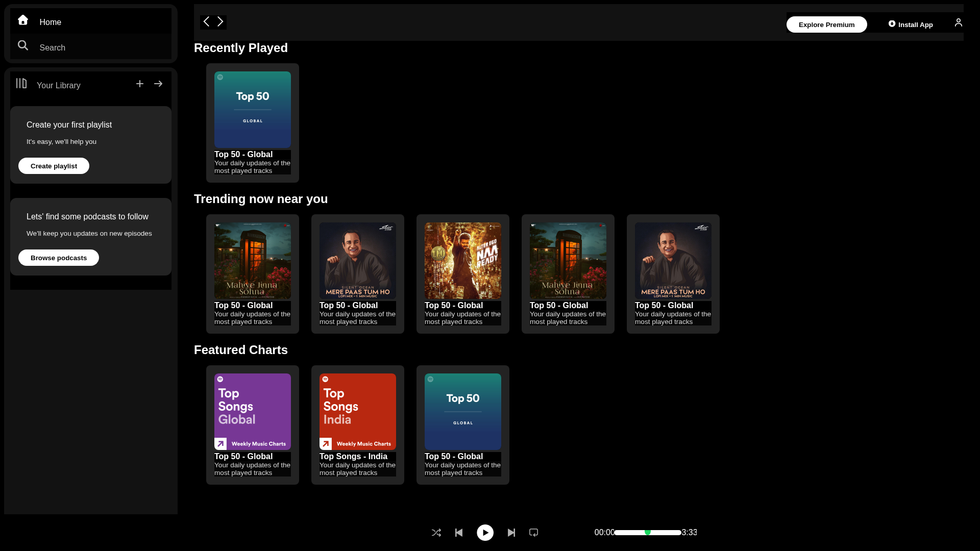Go forward with the right chevron
The height and width of the screenshot is (551, 980).
[220, 21]
